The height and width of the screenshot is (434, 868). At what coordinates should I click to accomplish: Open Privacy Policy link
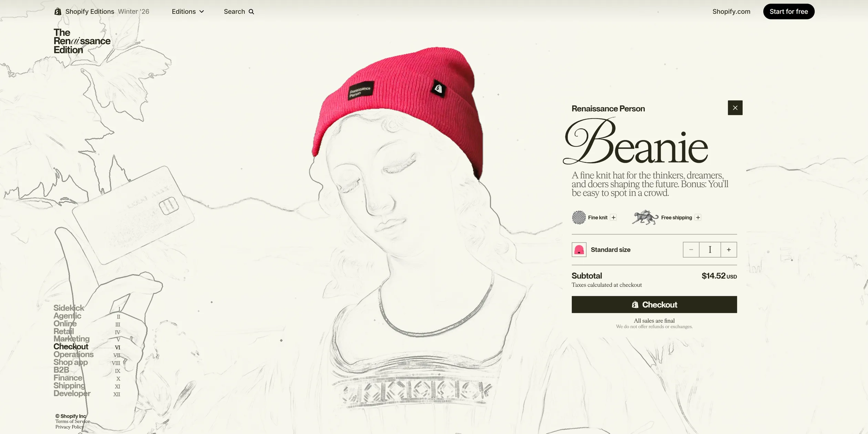point(70,427)
